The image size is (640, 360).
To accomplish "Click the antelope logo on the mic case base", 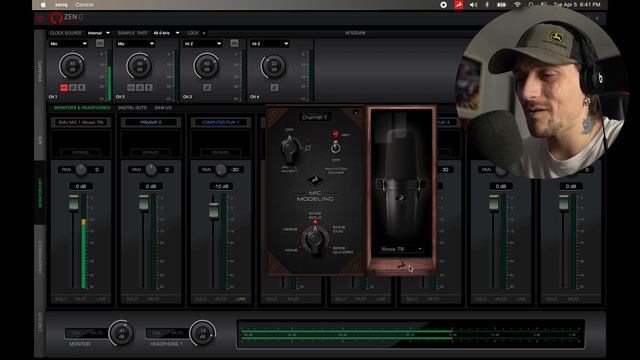I will pyautogui.click(x=401, y=266).
